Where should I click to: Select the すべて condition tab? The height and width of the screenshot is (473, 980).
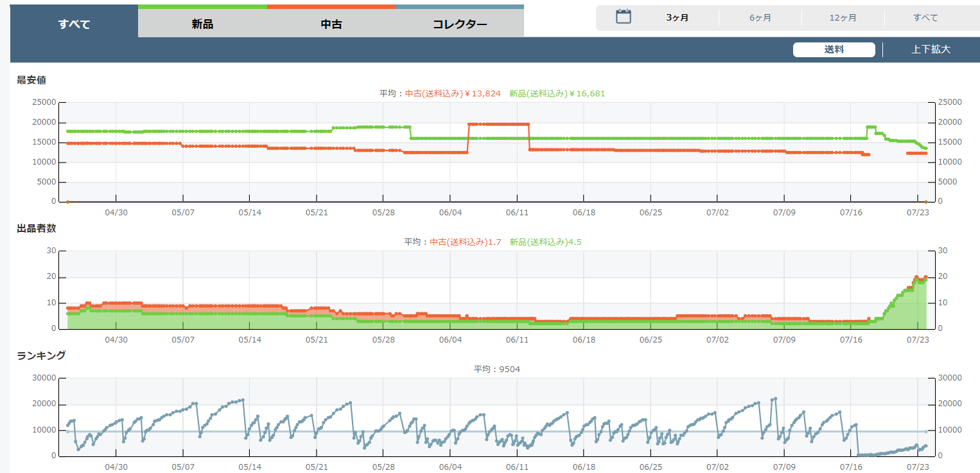(x=74, y=24)
